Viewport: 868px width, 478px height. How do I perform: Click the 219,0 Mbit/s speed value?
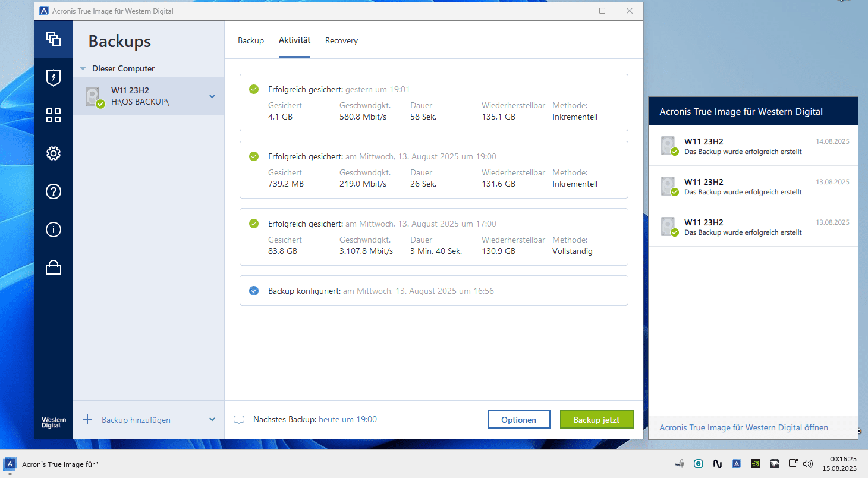[x=363, y=184]
